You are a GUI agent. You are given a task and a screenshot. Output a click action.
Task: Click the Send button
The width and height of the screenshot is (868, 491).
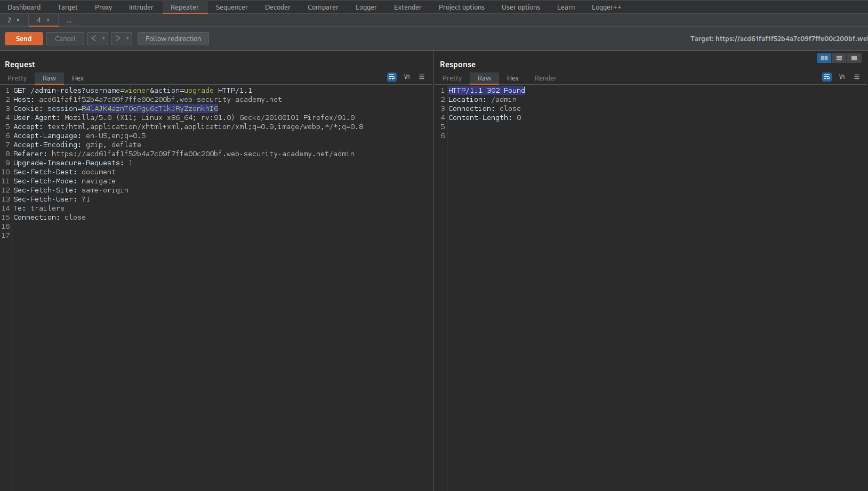24,38
